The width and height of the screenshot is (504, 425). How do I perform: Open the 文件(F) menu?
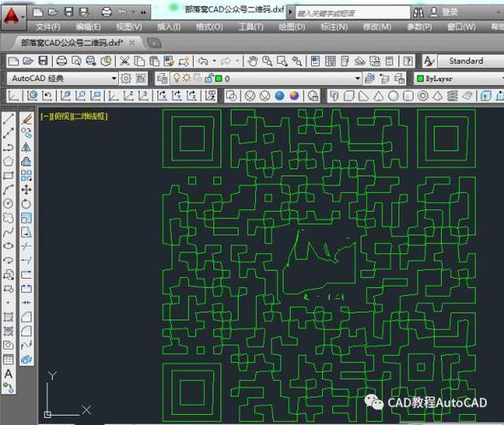tap(48, 26)
